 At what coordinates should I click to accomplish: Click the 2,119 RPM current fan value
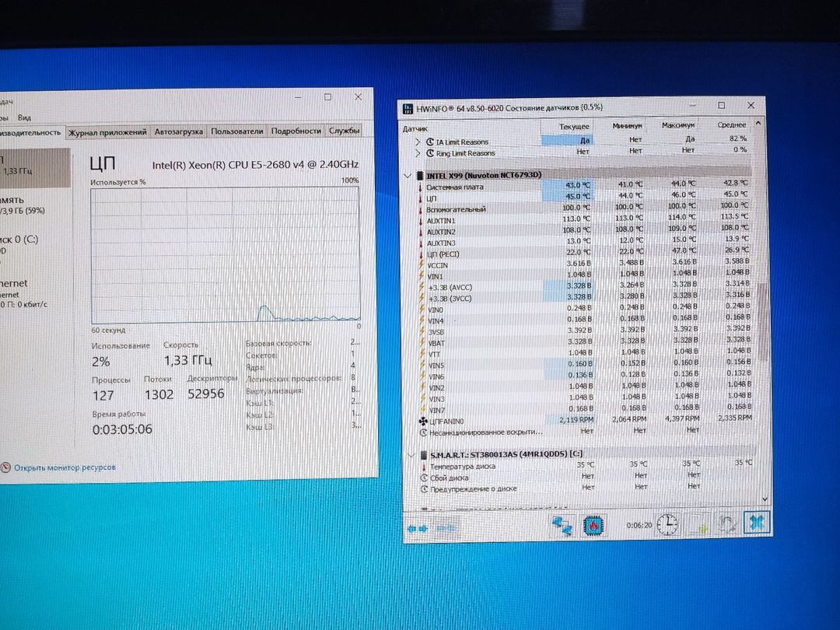pos(576,420)
